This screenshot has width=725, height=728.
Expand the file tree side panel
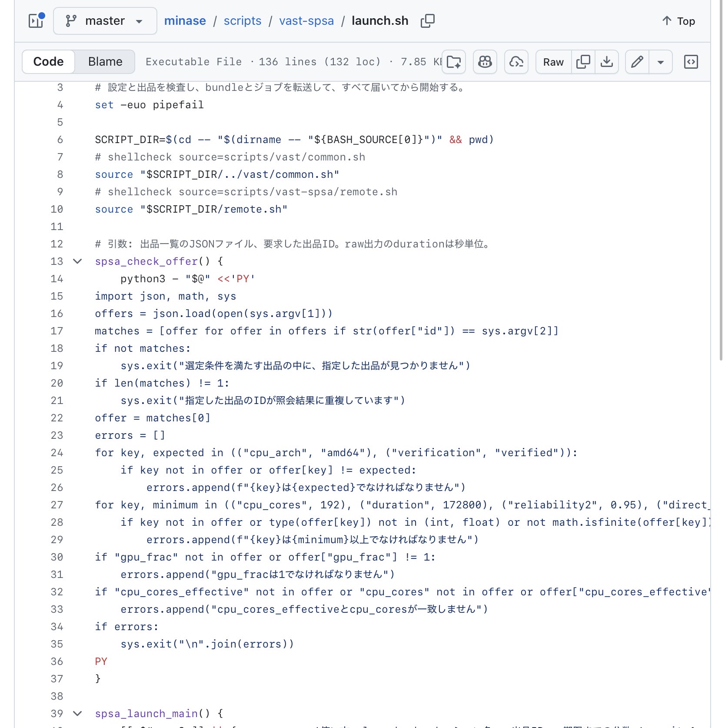(36, 20)
